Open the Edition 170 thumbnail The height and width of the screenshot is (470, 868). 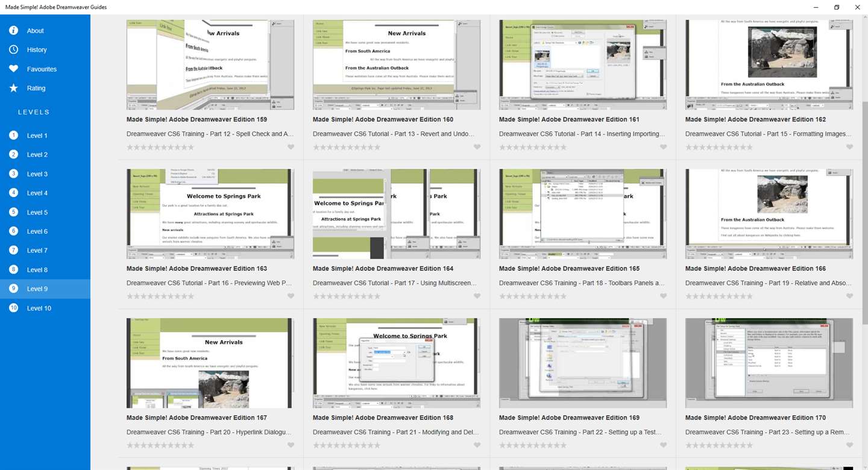tap(769, 363)
